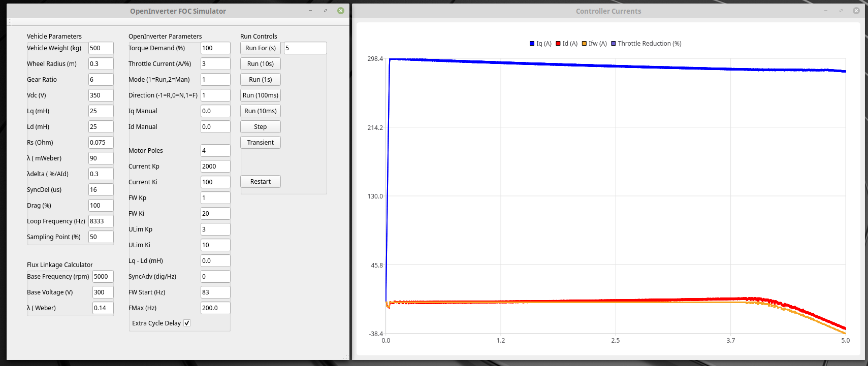Focus the Run For duration field
The image size is (868, 366).
coord(305,48)
